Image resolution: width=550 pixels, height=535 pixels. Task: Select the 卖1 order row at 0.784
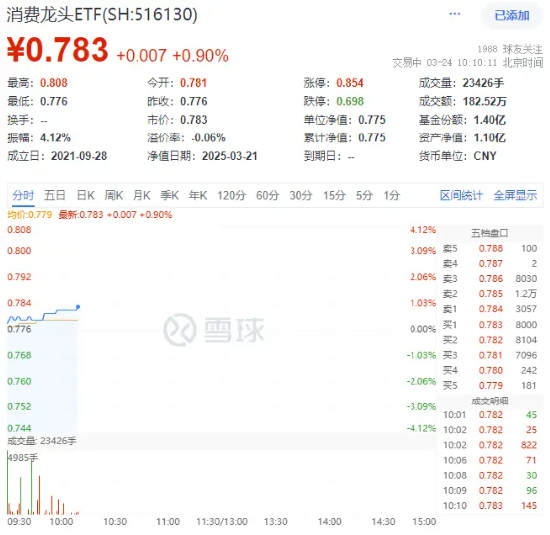tap(490, 309)
